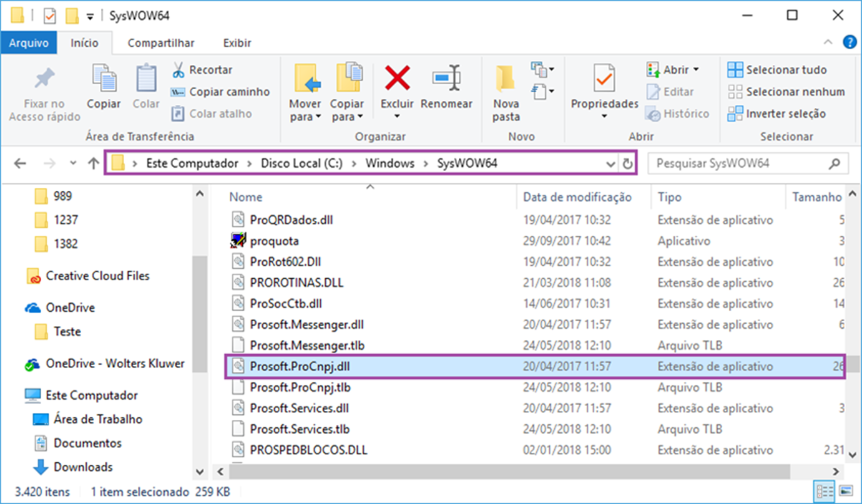Click the back navigation arrow
This screenshot has height=504, width=862.
click(x=20, y=163)
